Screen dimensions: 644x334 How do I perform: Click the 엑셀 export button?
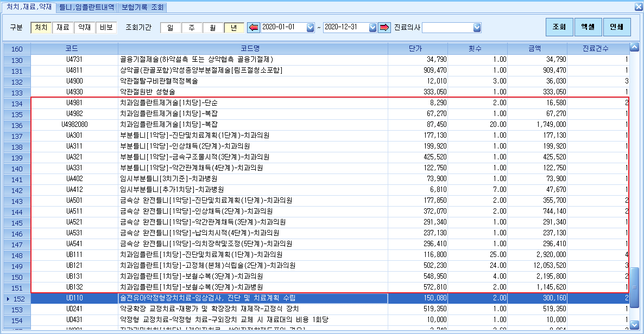(x=588, y=27)
